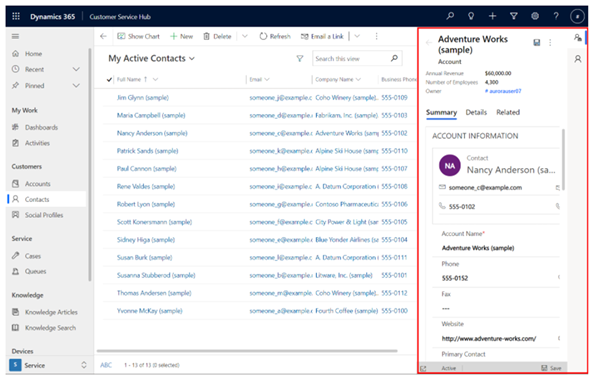Open the advanced find funnel icon in top bar
The image size is (600, 385).
[514, 16]
